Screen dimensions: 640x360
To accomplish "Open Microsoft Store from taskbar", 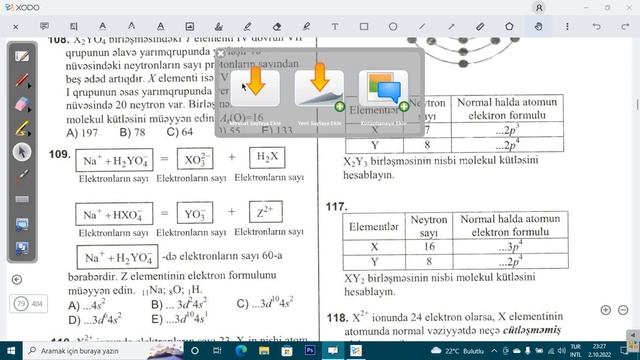I will 287,351.
